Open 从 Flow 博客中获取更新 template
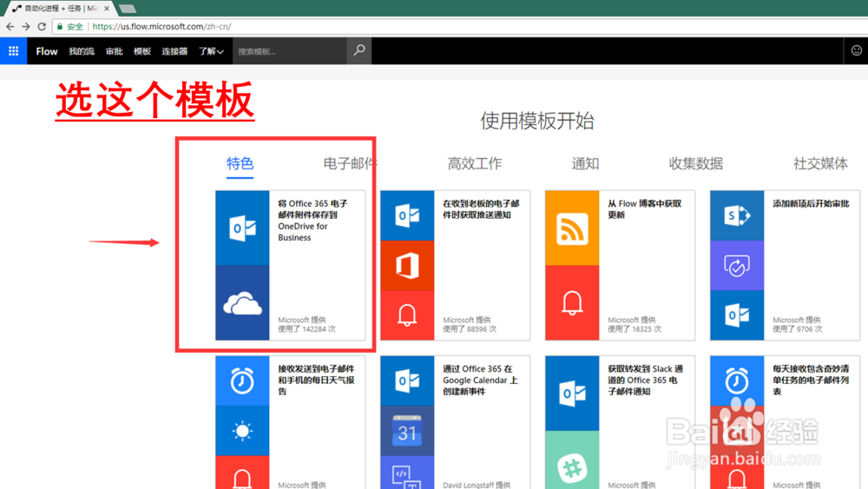 pos(645,209)
